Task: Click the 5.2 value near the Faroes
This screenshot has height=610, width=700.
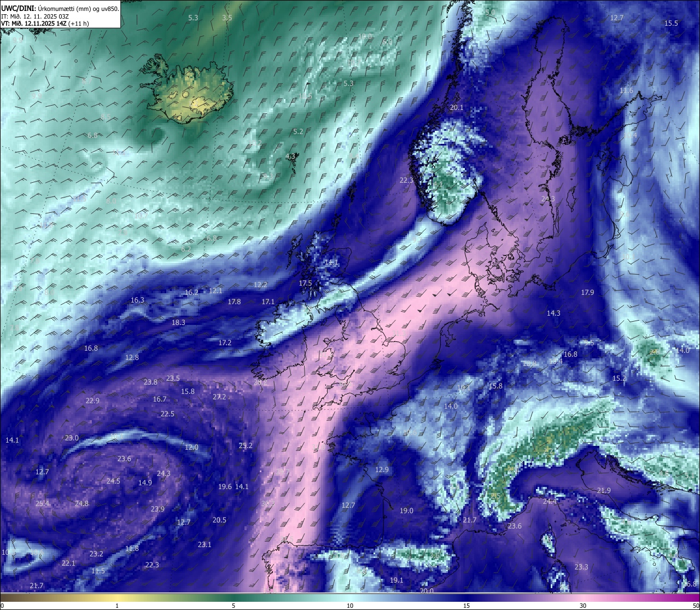Action: coord(298,132)
